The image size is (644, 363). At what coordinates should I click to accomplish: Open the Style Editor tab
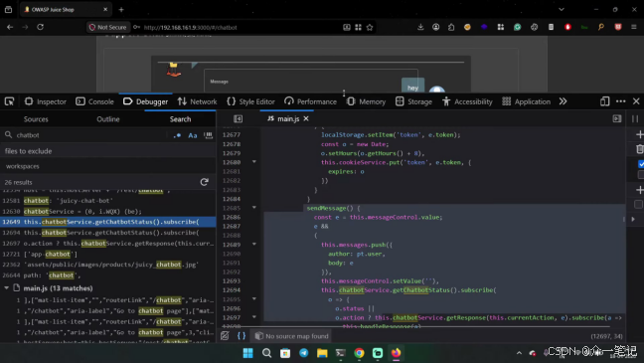[250, 101]
